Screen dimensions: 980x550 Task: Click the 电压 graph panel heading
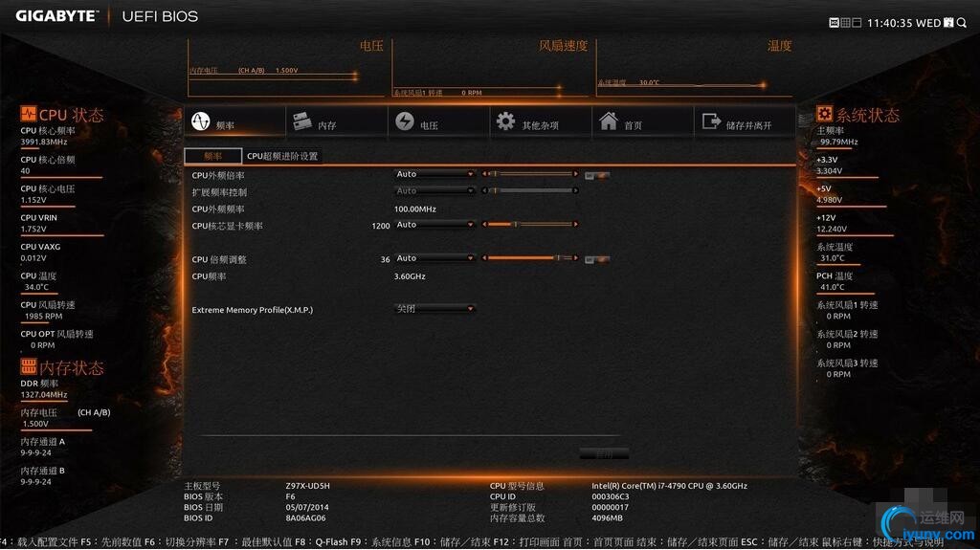click(x=371, y=46)
